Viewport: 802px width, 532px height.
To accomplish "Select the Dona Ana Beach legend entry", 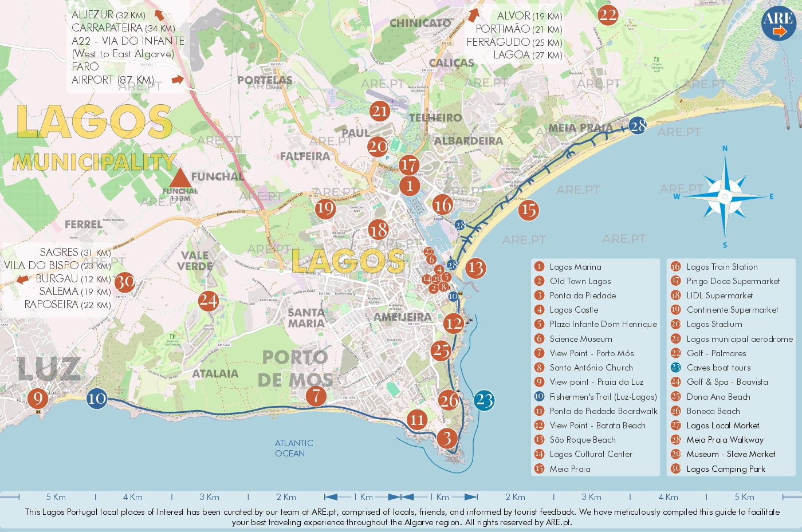I will (x=718, y=396).
